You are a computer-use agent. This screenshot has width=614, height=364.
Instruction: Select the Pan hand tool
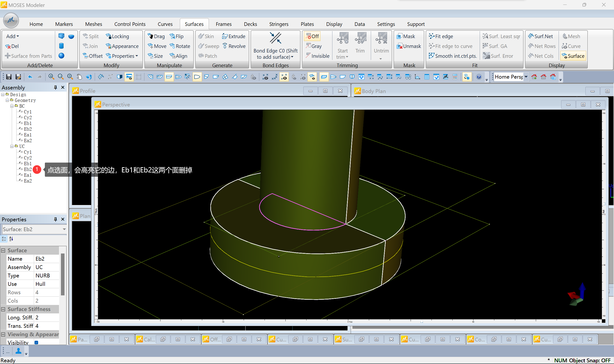click(79, 77)
